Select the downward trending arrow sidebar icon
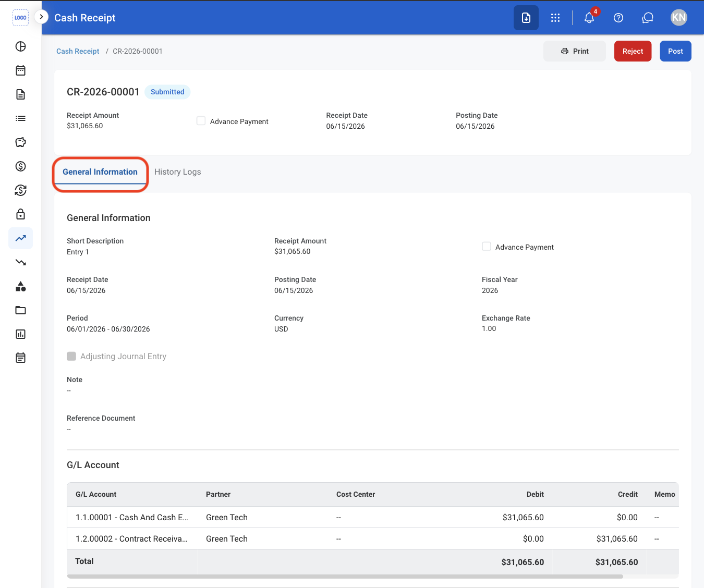Screen dimensions: 704x588 tap(20, 262)
